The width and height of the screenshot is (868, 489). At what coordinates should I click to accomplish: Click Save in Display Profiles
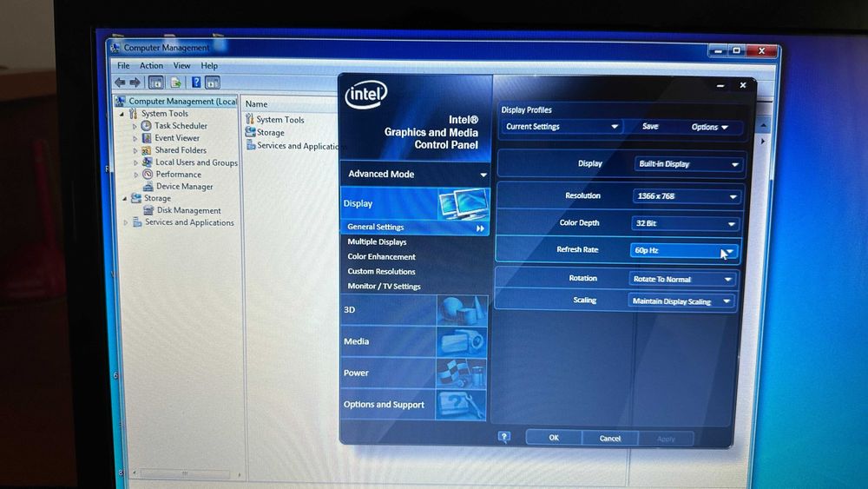[x=650, y=126]
